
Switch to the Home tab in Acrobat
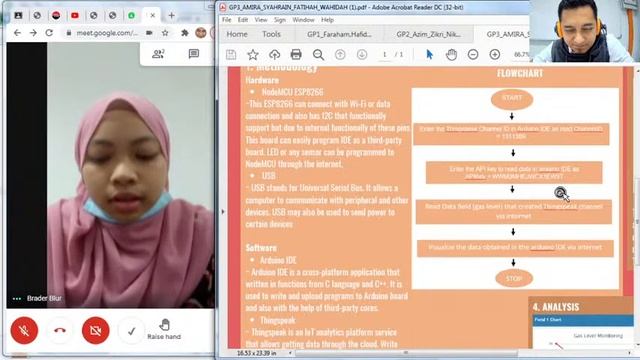[x=237, y=34]
